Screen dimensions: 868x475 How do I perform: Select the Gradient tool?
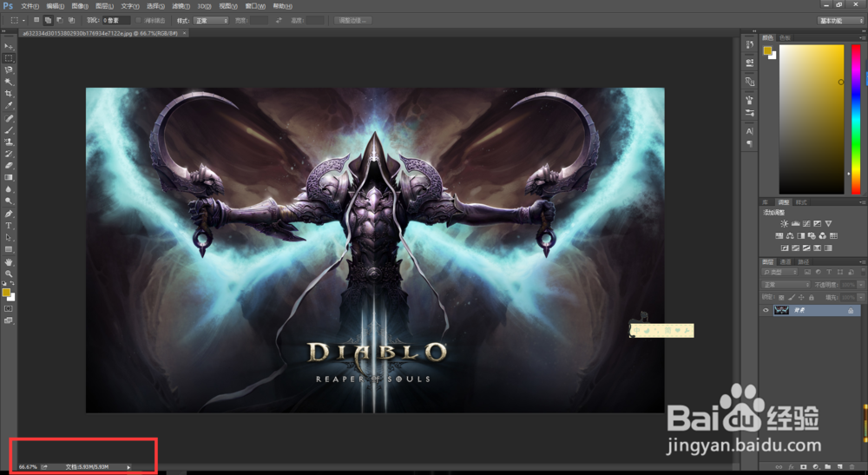click(9, 177)
